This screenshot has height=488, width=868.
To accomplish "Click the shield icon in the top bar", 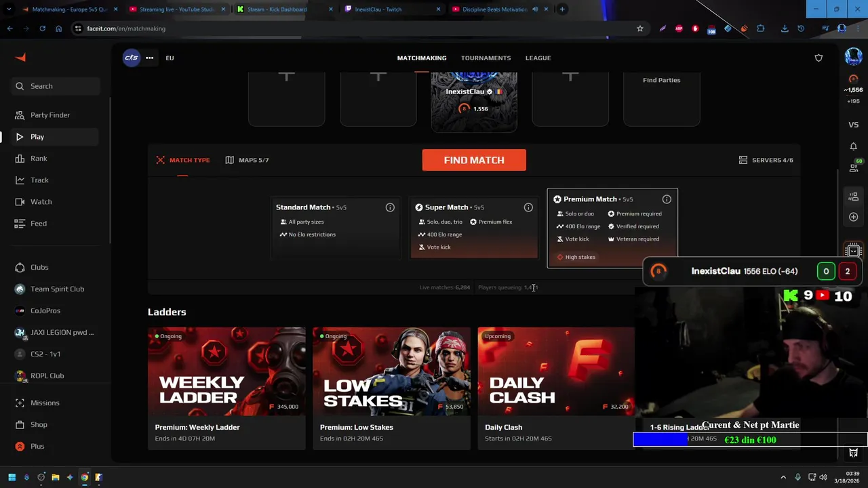I will (x=818, y=58).
